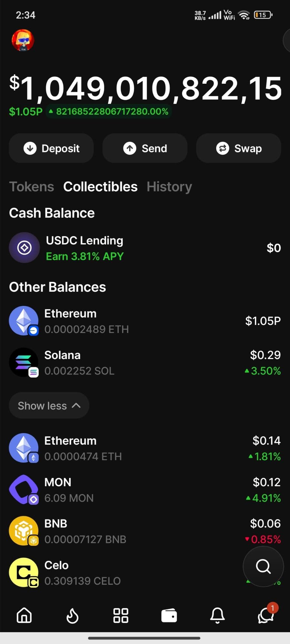Tap the floating search magnifier button
The width and height of the screenshot is (290, 644).
(x=263, y=566)
